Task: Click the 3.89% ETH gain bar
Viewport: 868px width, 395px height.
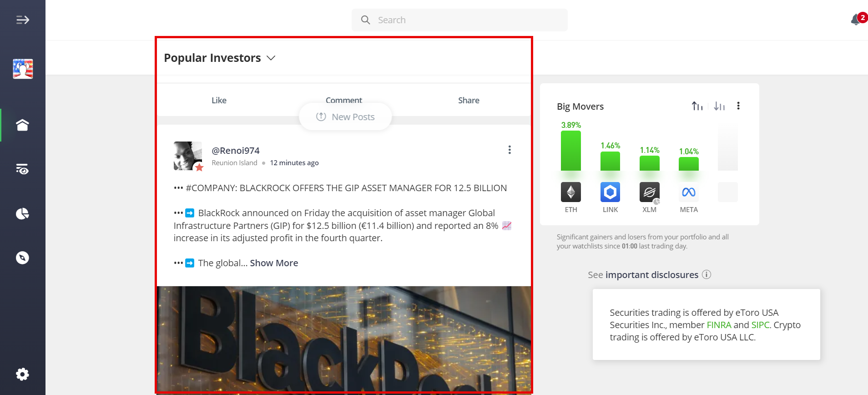Action: [571, 151]
